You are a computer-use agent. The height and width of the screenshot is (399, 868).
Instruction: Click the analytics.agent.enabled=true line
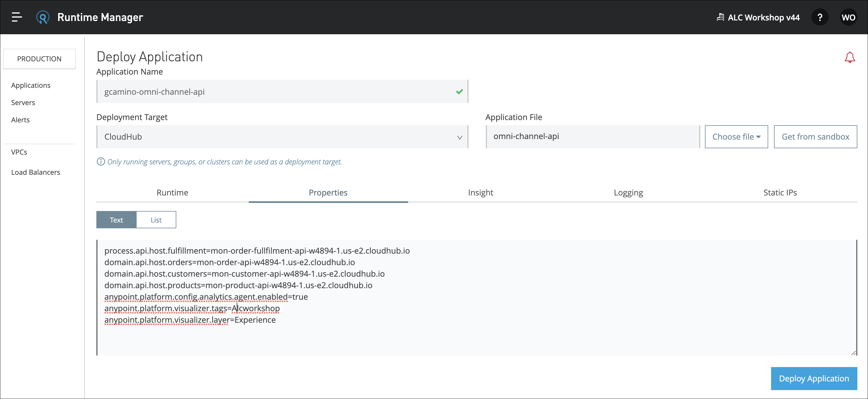[206, 297]
